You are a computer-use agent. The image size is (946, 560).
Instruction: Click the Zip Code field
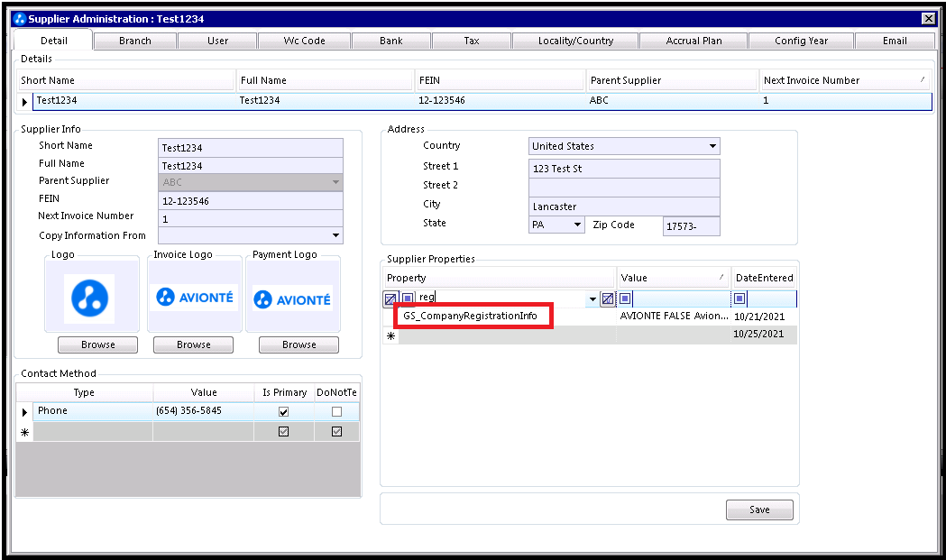click(692, 225)
